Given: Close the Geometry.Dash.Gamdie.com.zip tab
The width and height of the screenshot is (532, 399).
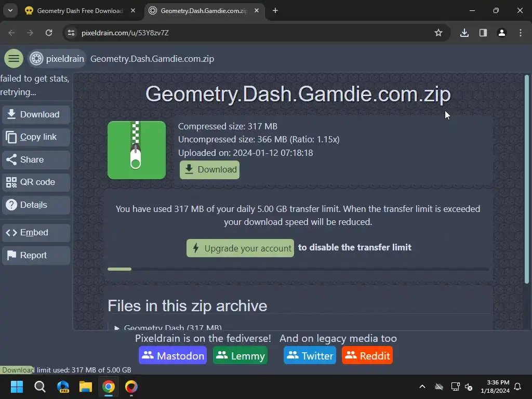Looking at the screenshot, I should 257,11.
